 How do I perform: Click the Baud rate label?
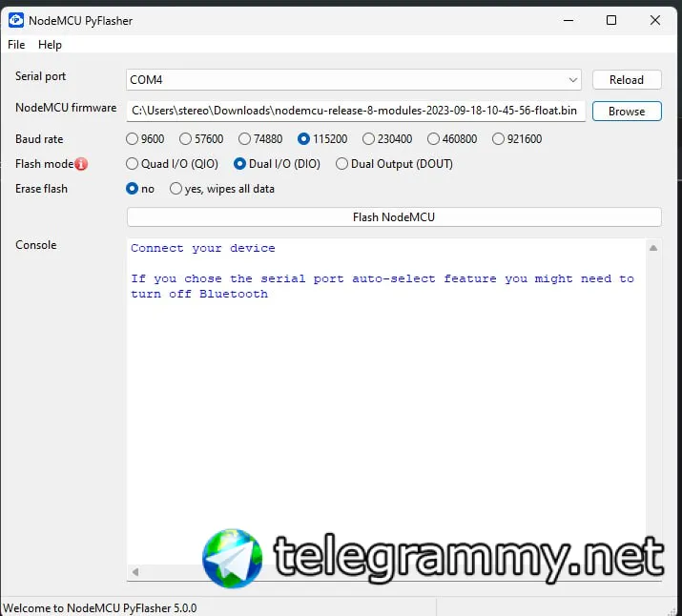39,139
